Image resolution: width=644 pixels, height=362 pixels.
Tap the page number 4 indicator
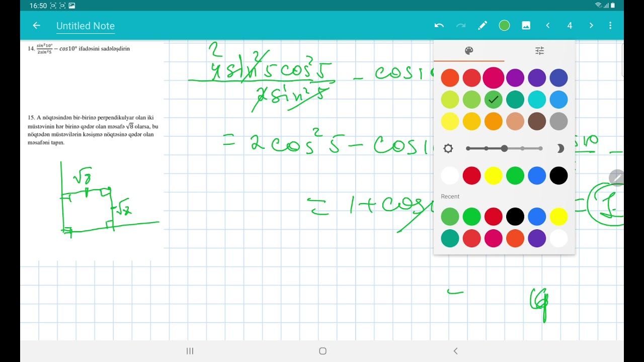click(x=570, y=26)
